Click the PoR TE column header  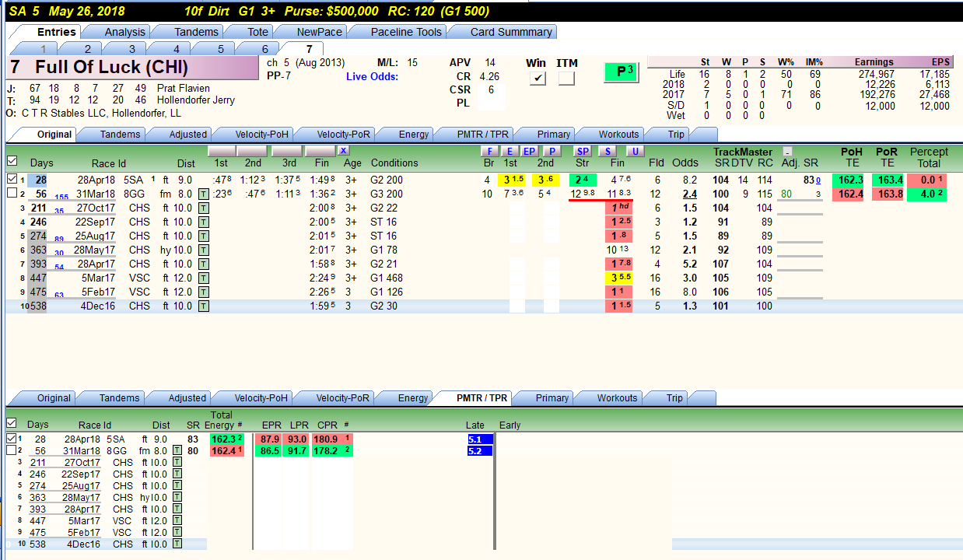pyautogui.click(x=887, y=157)
